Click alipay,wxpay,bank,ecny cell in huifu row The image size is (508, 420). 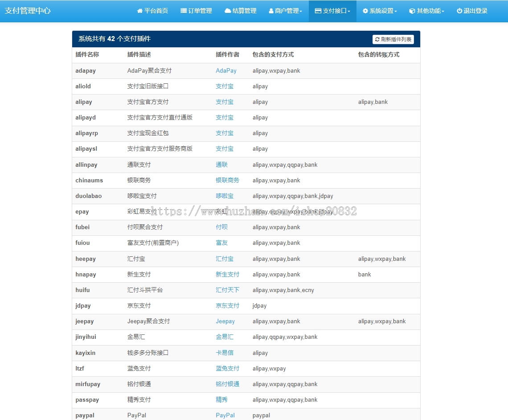[x=283, y=290]
